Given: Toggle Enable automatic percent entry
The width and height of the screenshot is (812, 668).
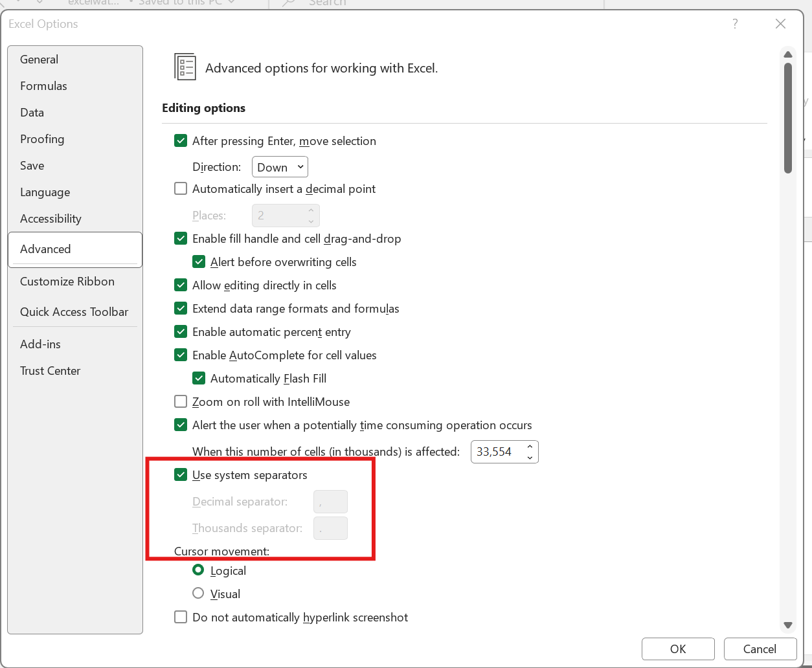Looking at the screenshot, I should pos(181,331).
